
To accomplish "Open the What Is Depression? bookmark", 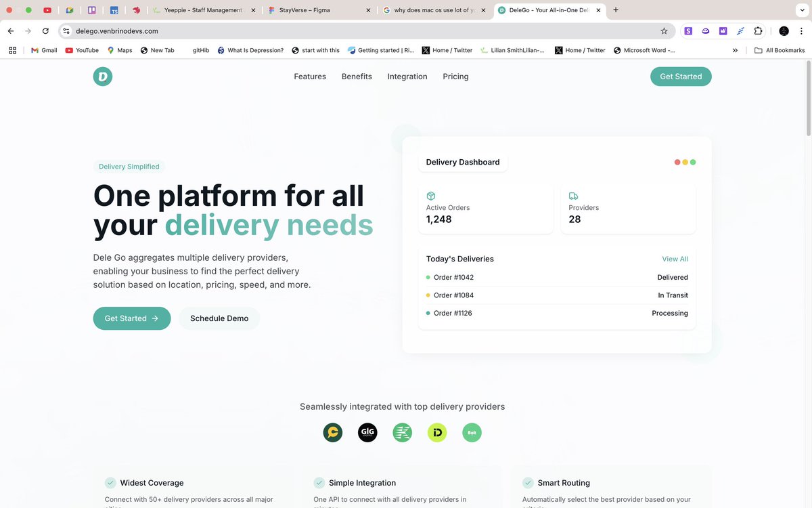I will point(250,50).
